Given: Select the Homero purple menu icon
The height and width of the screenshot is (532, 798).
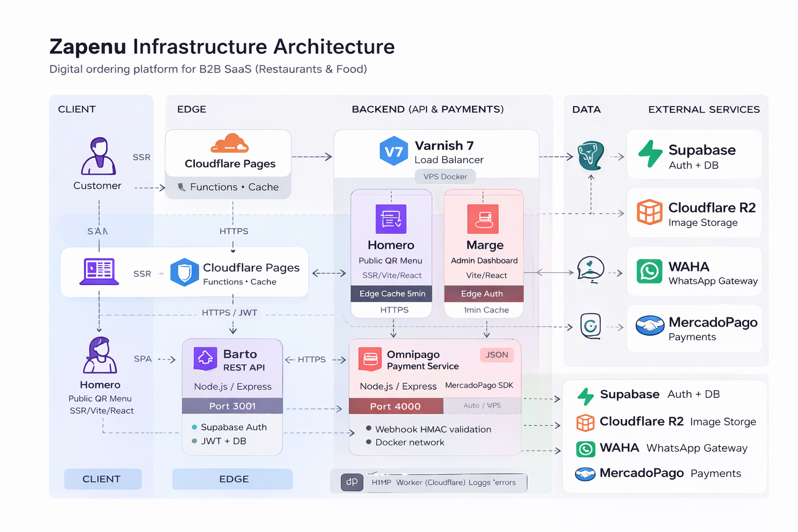Looking at the screenshot, I should (391, 219).
